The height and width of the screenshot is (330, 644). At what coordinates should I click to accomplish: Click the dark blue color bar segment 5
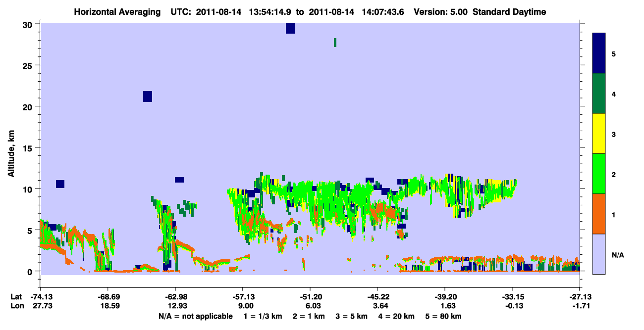click(x=599, y=53)
